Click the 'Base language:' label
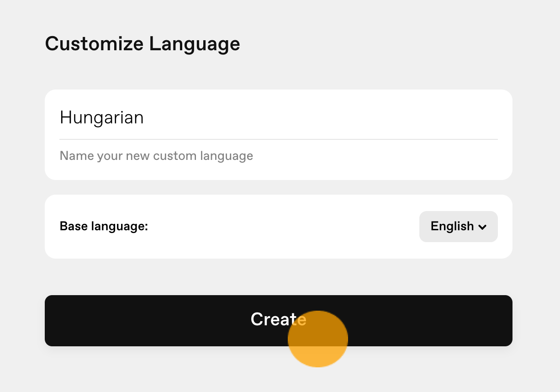 104,226
